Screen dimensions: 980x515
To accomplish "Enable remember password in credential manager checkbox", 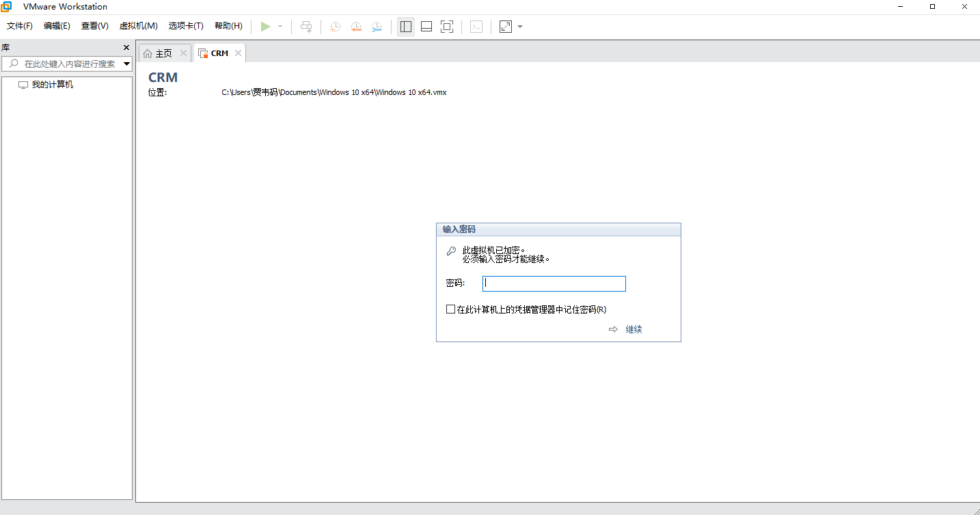I will point(450,309).
